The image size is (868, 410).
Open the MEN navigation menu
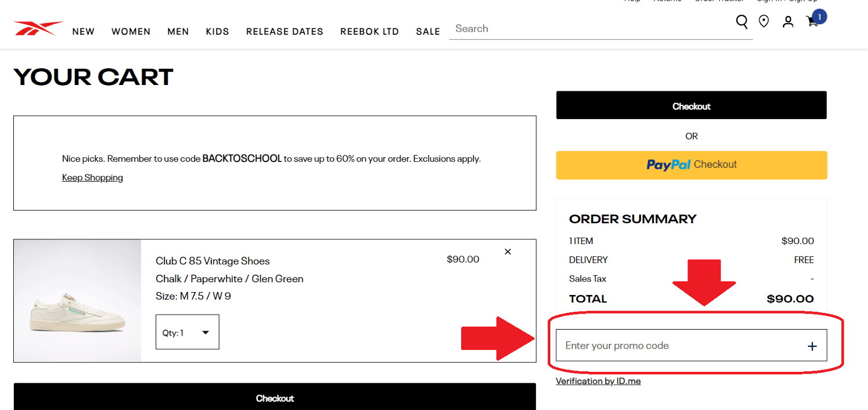pyautogui.click(x=178, y=32)
